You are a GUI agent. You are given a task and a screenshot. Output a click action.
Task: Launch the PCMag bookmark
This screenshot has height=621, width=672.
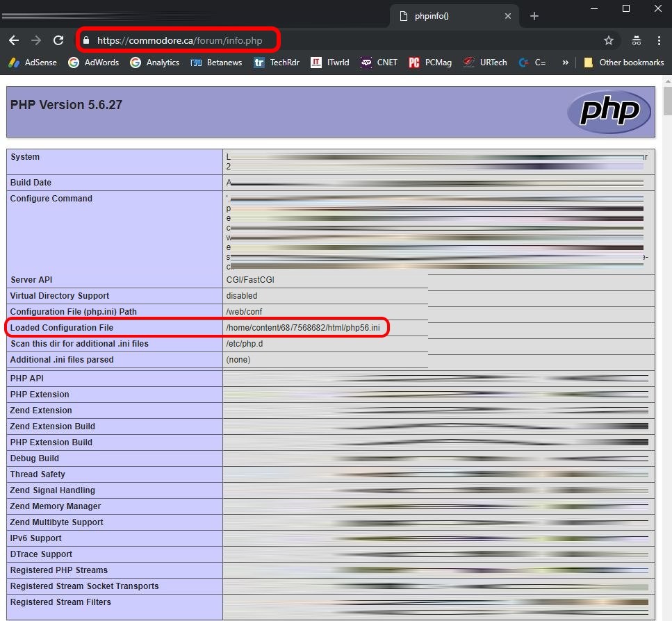pos(430,63)
